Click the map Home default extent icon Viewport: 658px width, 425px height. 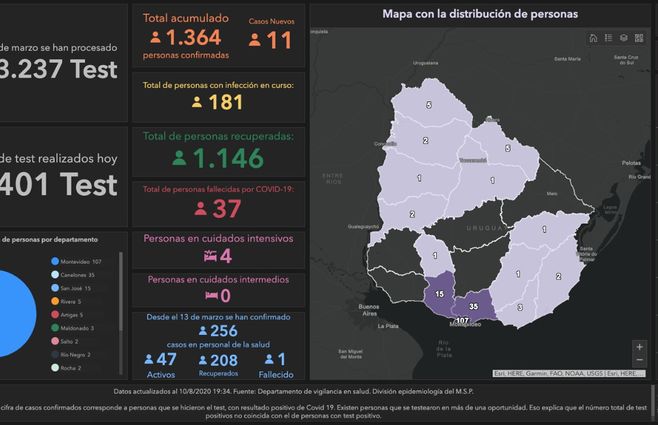coord(593,38)
